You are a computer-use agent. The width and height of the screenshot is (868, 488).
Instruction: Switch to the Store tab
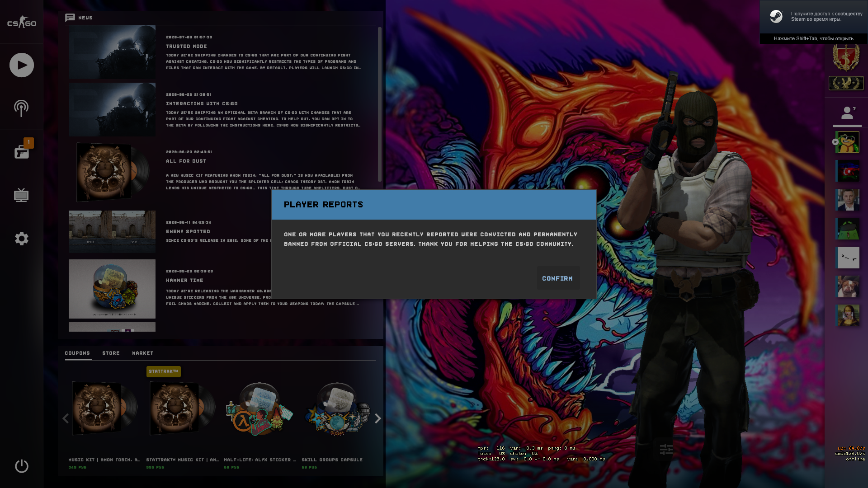pyautogui.click(x=111, y=353)
